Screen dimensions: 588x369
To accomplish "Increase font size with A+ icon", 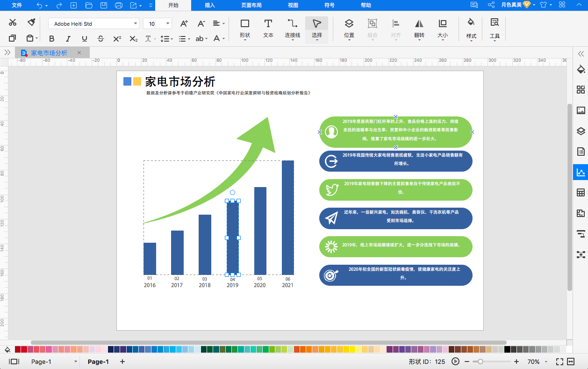I will coord(184,23).
